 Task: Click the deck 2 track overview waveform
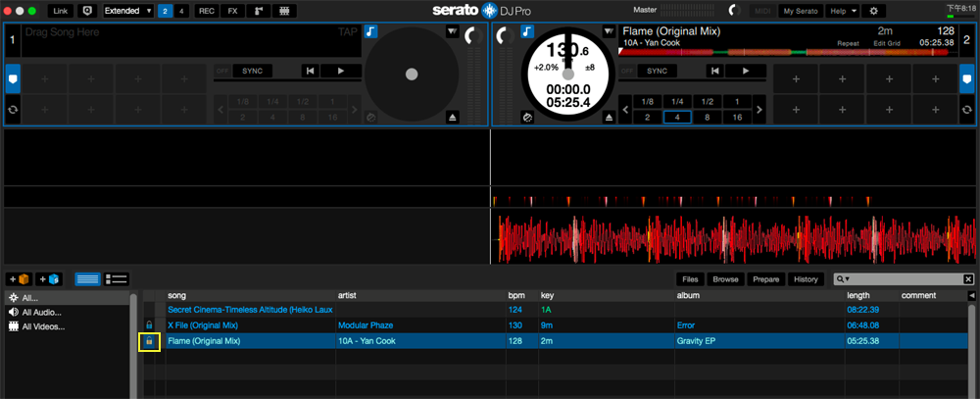[x=788, y=52]
